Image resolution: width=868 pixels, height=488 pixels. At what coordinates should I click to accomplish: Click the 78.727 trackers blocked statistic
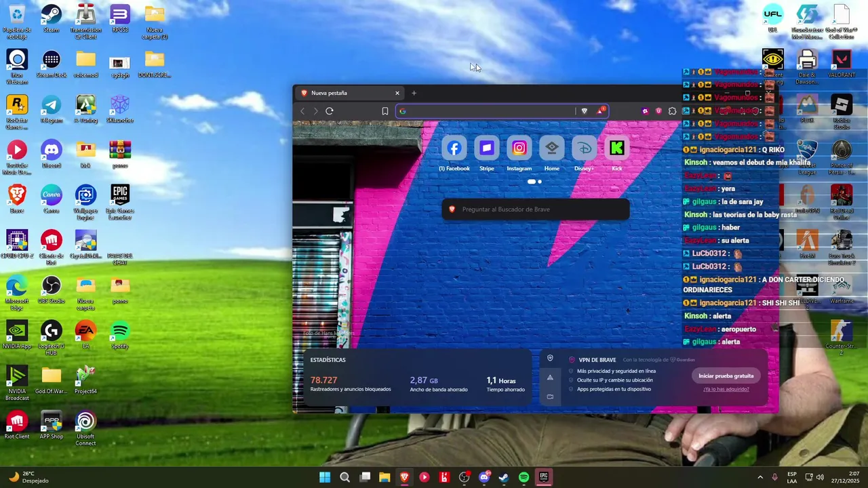pyautogui.click(x=350, y=384)
